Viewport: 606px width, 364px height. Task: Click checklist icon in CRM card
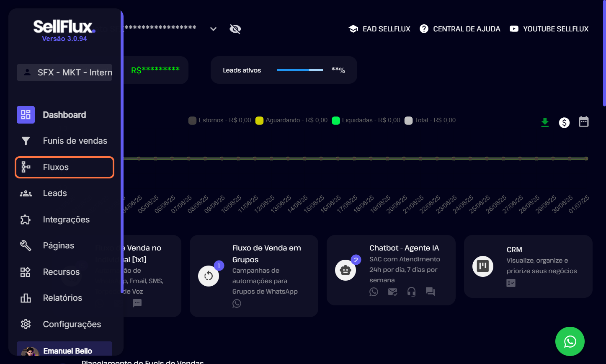(x=511, y=283)
